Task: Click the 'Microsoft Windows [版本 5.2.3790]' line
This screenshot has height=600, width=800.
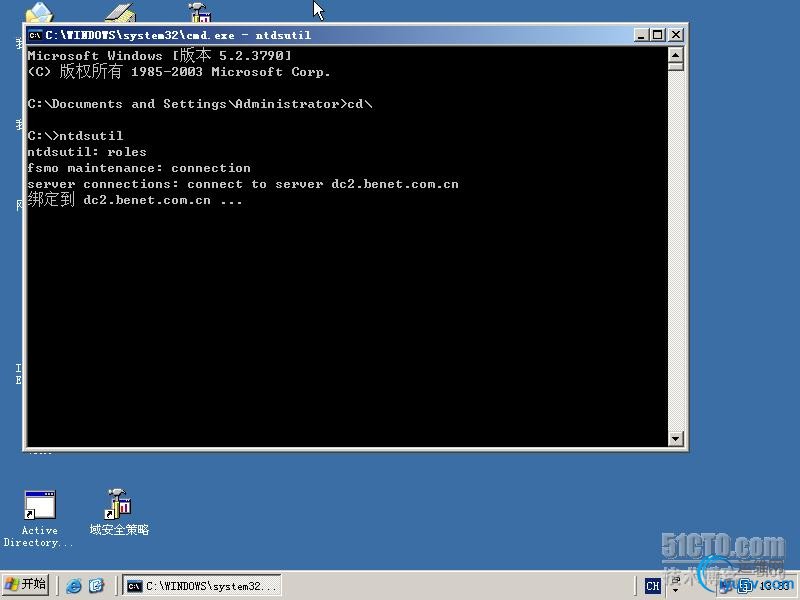Action: 159,55
